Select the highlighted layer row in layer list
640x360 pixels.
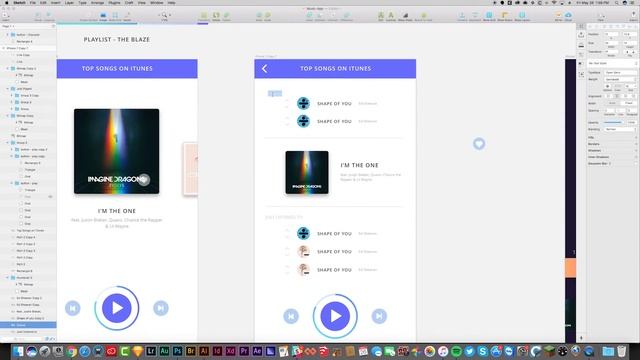point(28,325)
